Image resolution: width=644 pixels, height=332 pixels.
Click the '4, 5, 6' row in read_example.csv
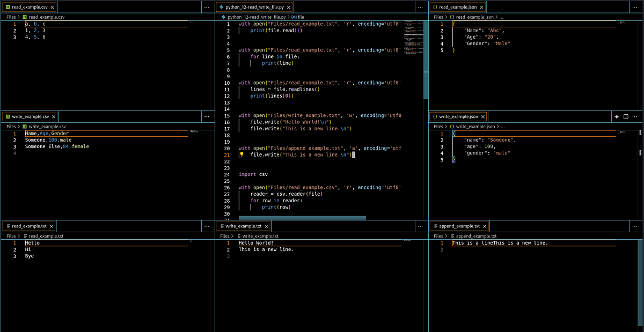click(35, 37)
